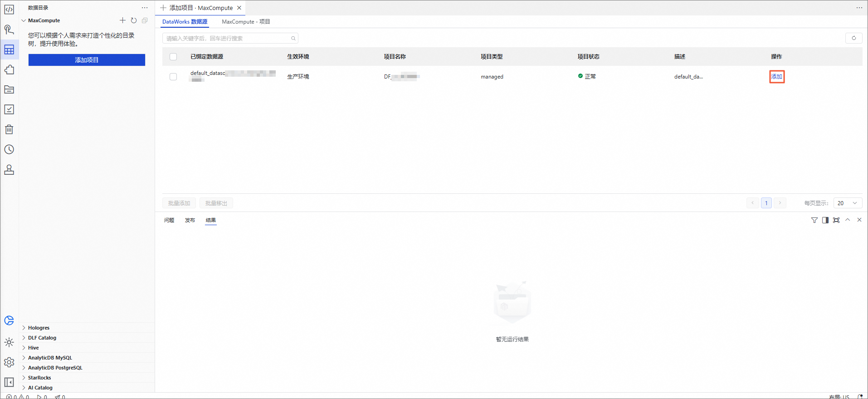Click the refresh button above the table
The height and width of the screenshot is (399, 868).
(x=854, y=38)
